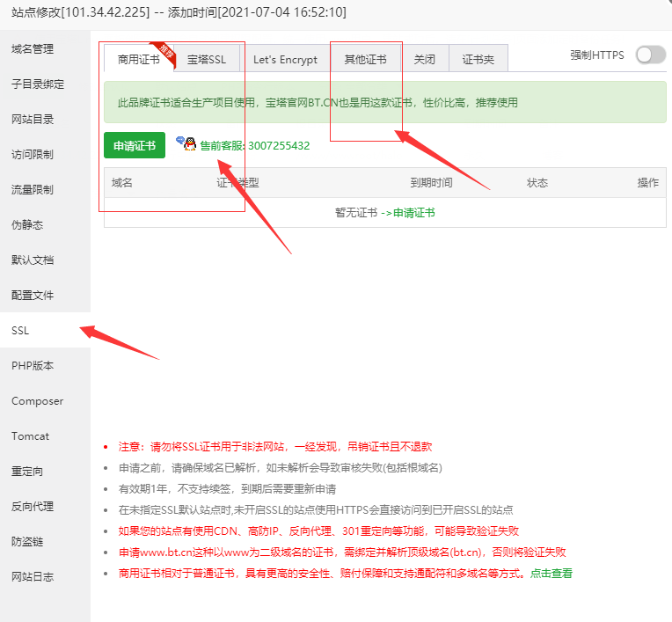Switch to the 关闭 tab
This screenshot has height=622, width=672.
click(x=425, y=59)
